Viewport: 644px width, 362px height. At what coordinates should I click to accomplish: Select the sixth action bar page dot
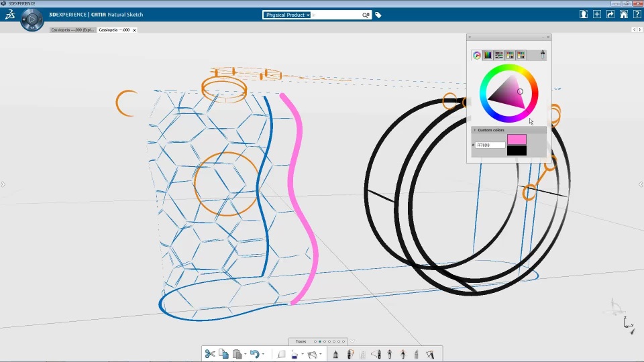pyautogui.click(x=339, y=341)
